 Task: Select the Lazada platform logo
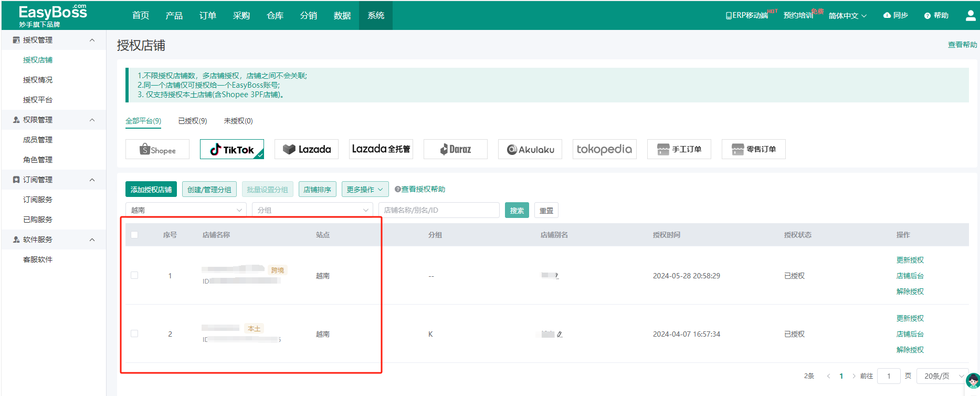point(307,150)
